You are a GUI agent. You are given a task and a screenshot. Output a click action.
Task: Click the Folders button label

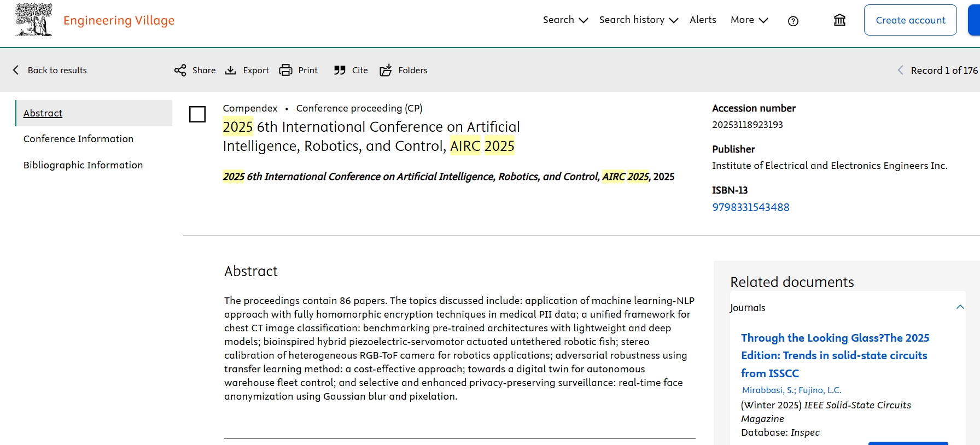[413, 71]
